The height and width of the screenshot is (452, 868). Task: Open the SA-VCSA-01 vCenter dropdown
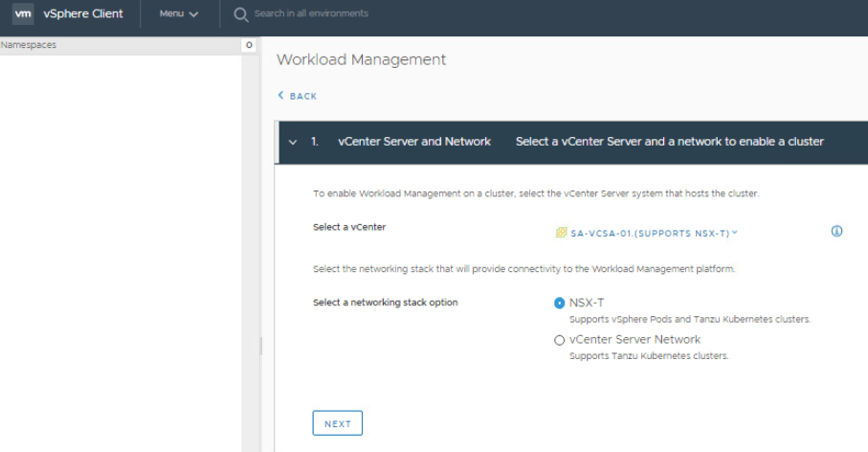click(647, 233)
